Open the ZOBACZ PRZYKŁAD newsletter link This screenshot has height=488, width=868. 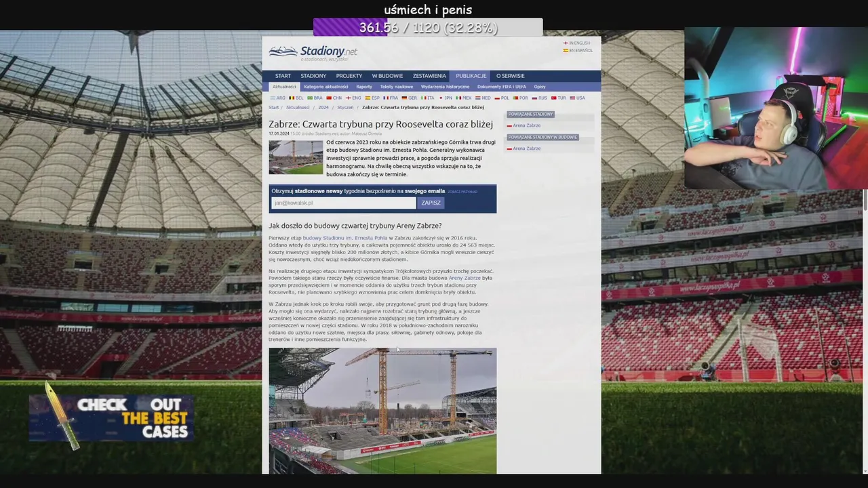coord(462,192)
